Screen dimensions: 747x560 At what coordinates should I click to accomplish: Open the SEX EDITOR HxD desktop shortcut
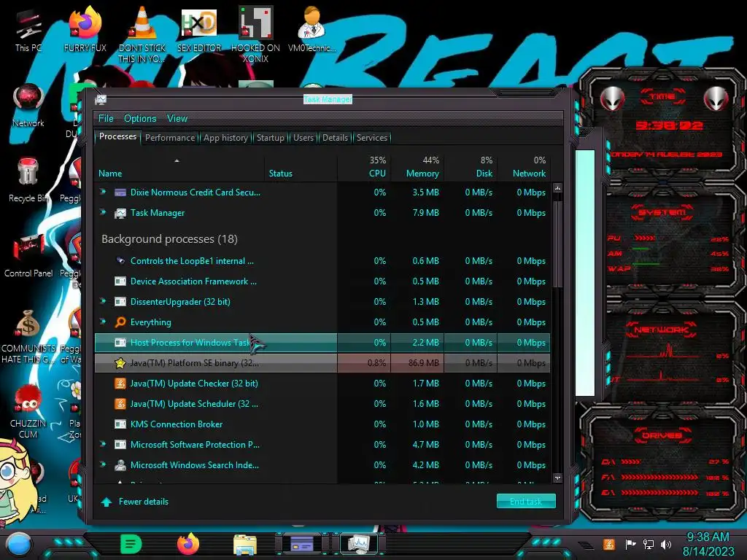point(199,31)
